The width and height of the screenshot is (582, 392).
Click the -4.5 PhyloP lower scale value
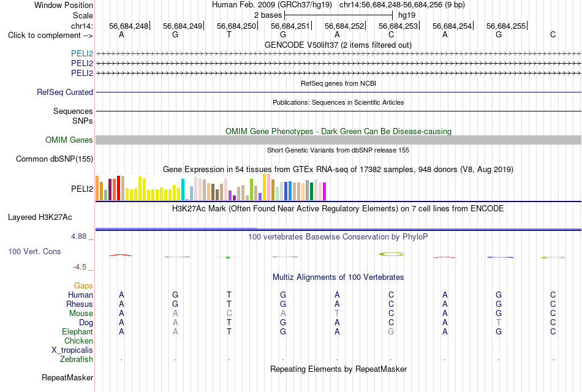[80, 267]
